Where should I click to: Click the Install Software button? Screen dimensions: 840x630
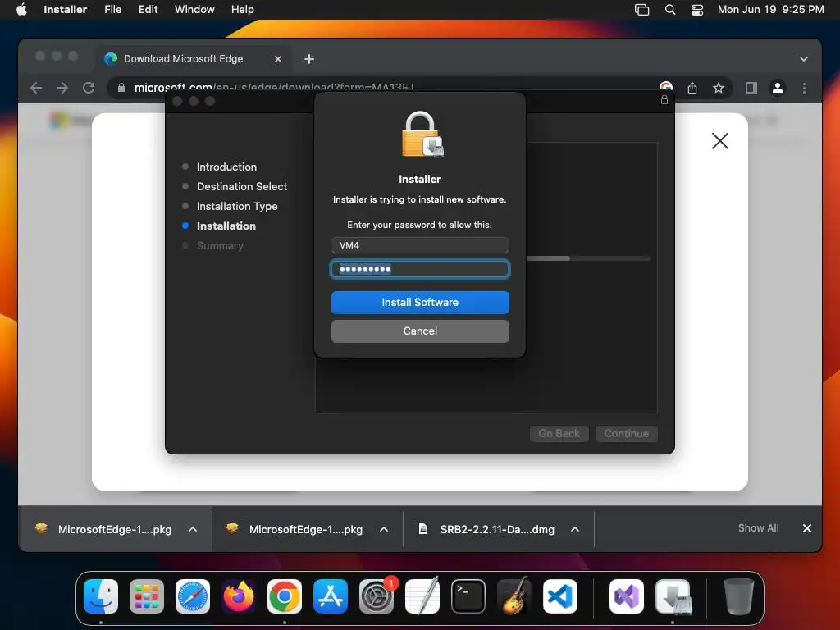tap(420, 303)
